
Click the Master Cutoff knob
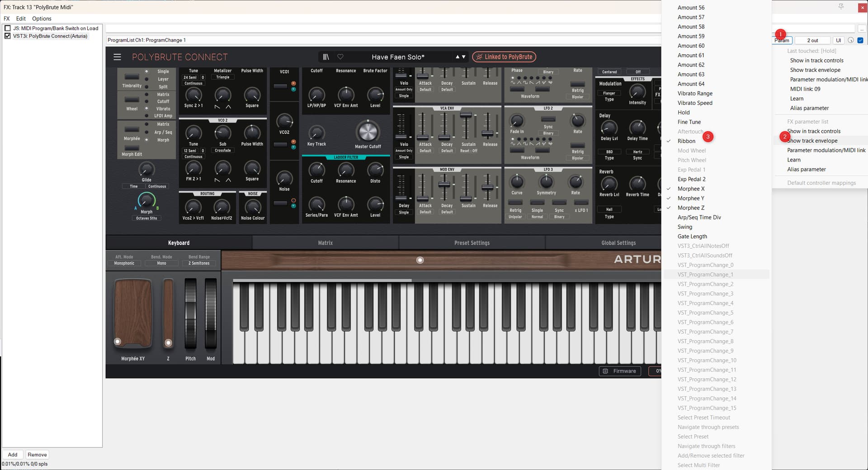(x=368, y=132)
